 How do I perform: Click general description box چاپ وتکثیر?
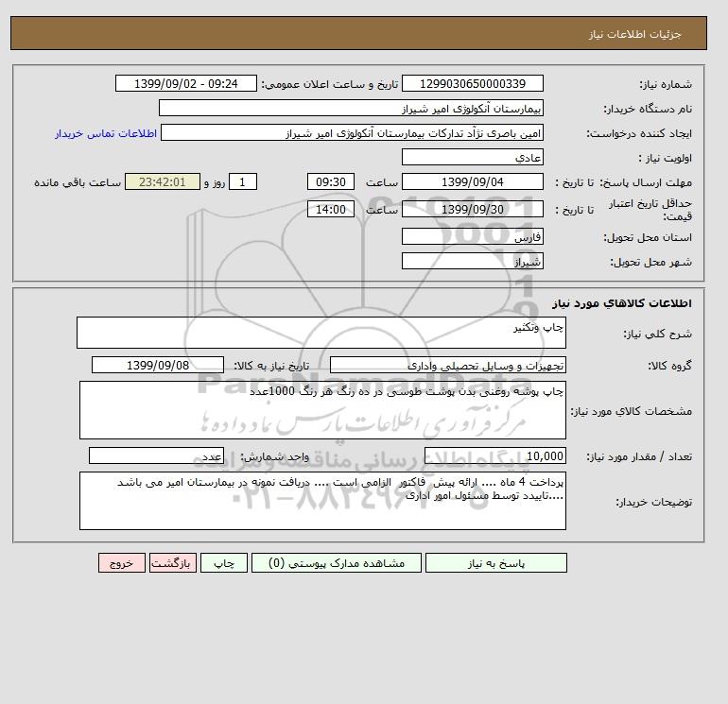(x=321, y=333)
